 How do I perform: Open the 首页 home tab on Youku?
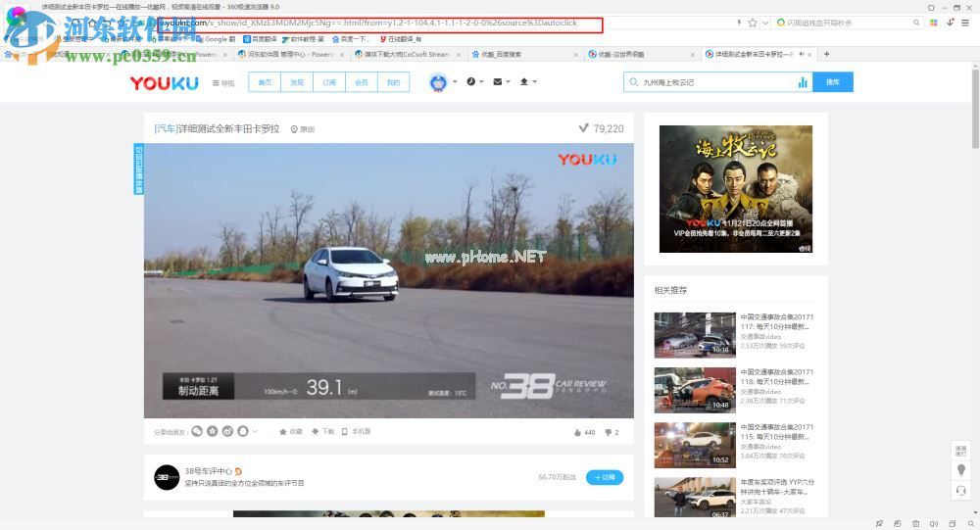tap(265, 82)
